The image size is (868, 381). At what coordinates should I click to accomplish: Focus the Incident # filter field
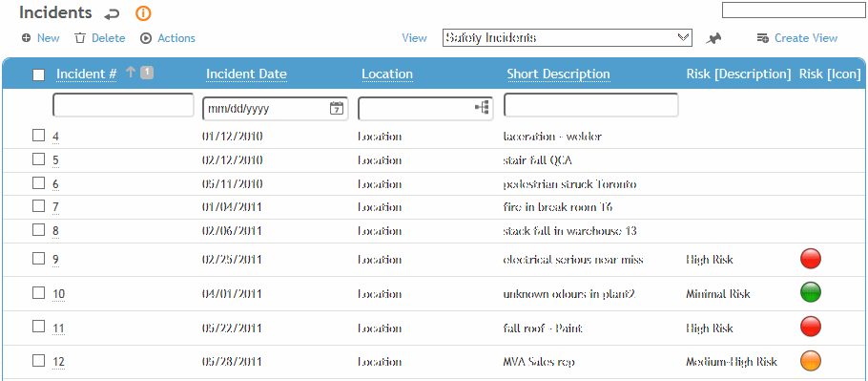pos(123,105)
